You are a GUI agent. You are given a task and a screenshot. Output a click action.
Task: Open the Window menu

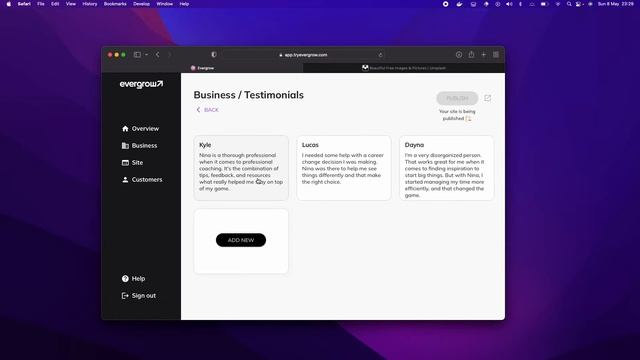click(x=164, y=4)
